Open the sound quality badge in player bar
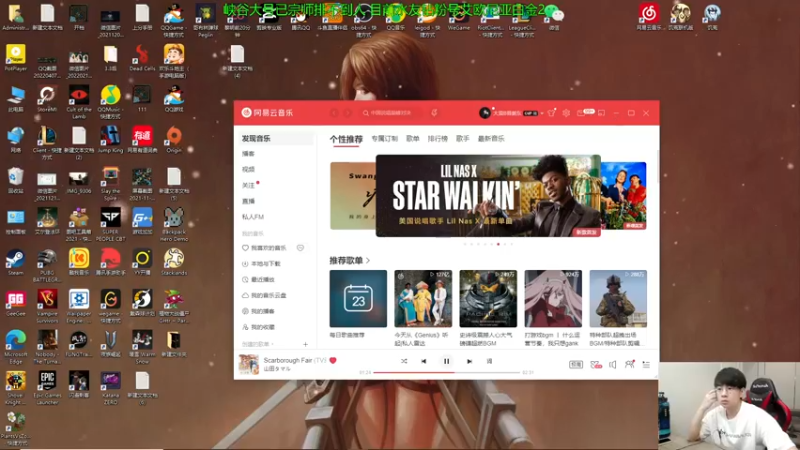 pyautogui.click(x=576, y=364)
